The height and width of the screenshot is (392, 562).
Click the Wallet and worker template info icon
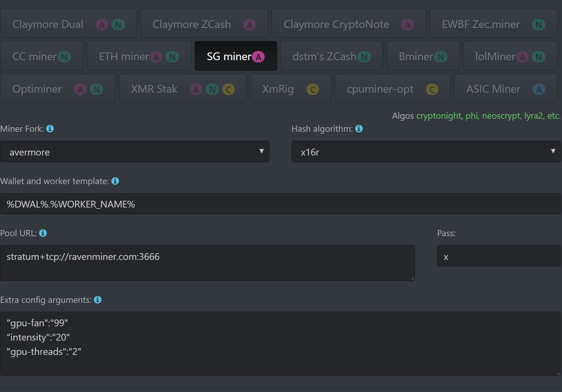coord(115,181)
